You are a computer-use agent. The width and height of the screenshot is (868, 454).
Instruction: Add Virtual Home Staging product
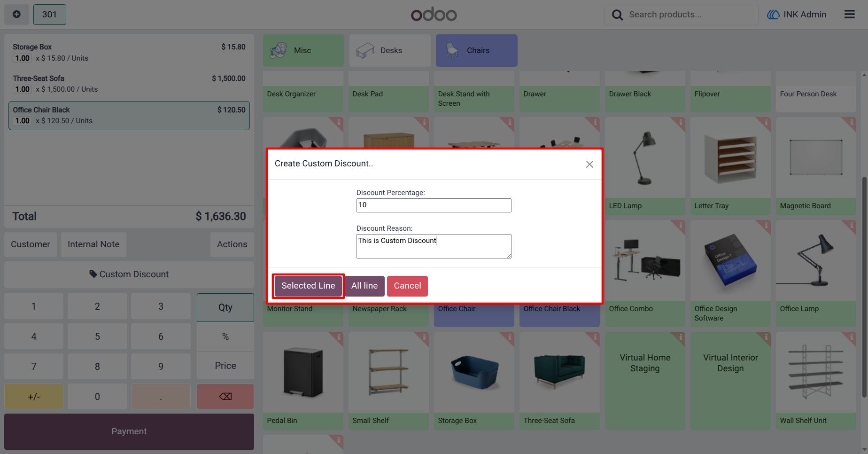click(x=645, y=381)
